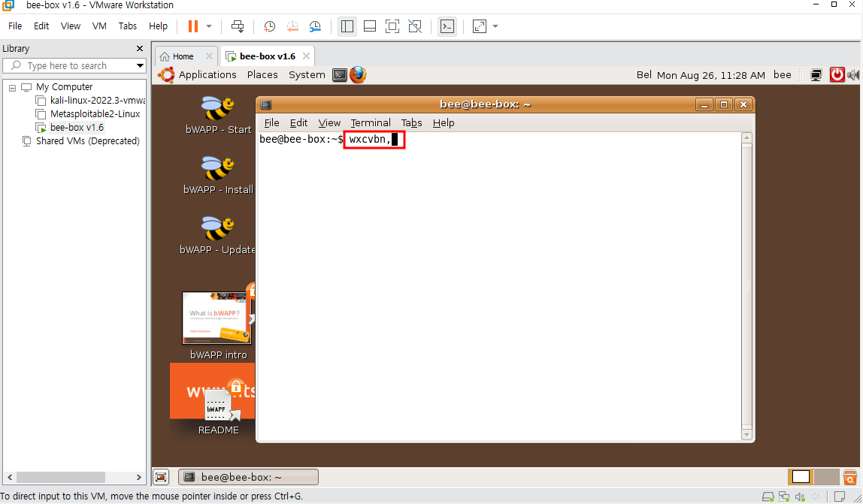Select Shared VMs (Deprecated) entry
Viewport: 863px width, 504px height.
(80, 141)
